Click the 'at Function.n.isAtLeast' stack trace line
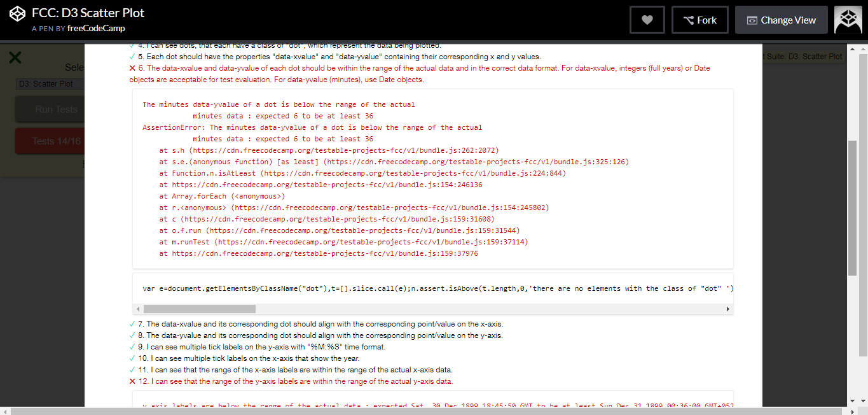Screen dimensions: 868x415 click(x=362, y=173)
